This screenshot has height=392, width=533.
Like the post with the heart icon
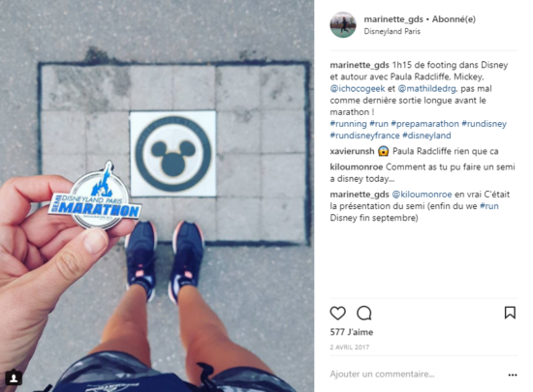pyautogui.click(x=337, y=313)
